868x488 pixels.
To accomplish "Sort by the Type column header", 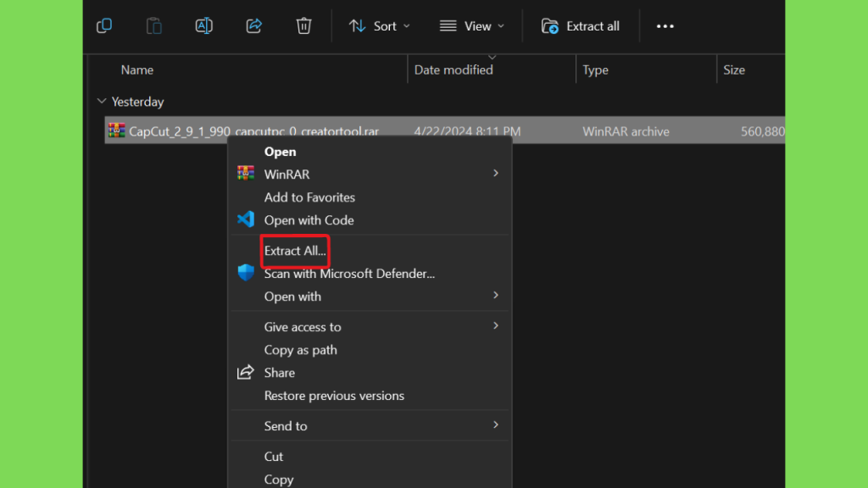I will pyautogui.click(x=595, y=70).
